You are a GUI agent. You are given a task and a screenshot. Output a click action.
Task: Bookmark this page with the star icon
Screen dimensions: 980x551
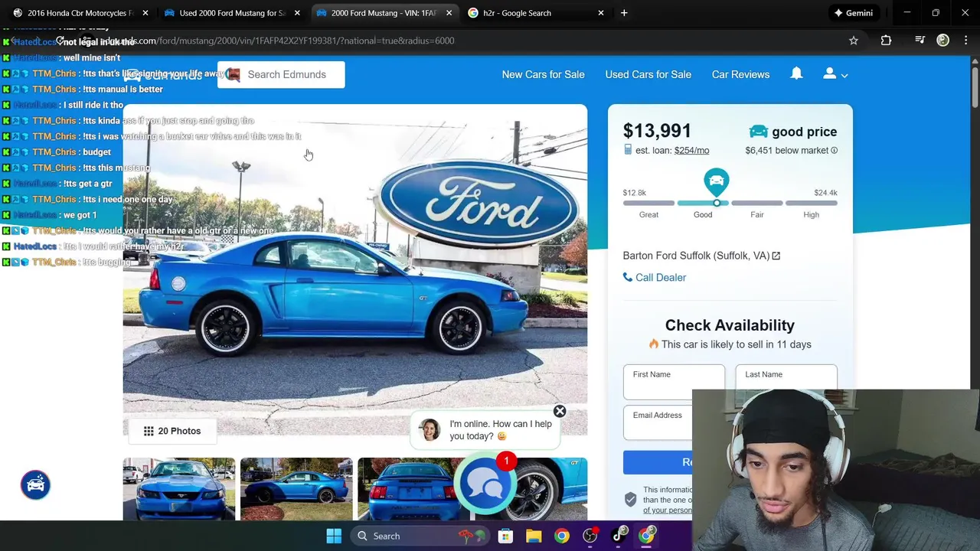click(854, 41)
